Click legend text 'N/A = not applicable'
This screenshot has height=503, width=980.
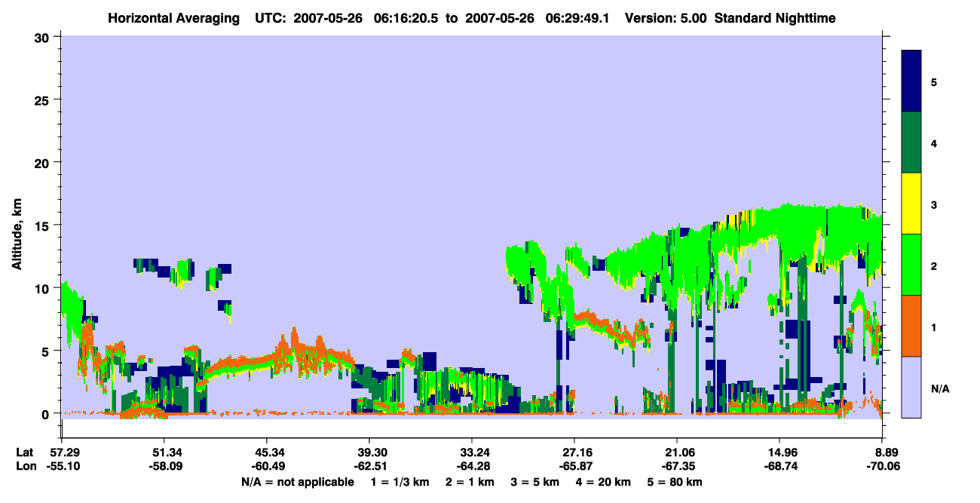[298, 482]
